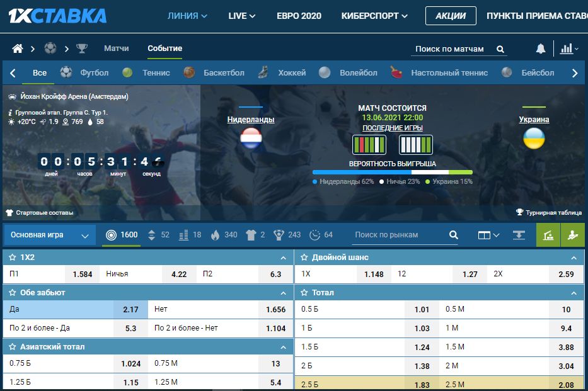Select Теннис sport filter
The image size is (588, 391).
(x=146, y=72)
